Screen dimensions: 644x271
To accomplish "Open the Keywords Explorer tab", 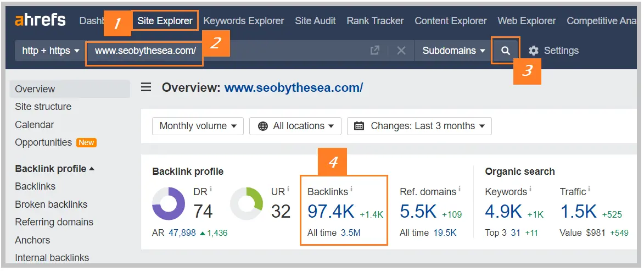I will pos(244,20).
